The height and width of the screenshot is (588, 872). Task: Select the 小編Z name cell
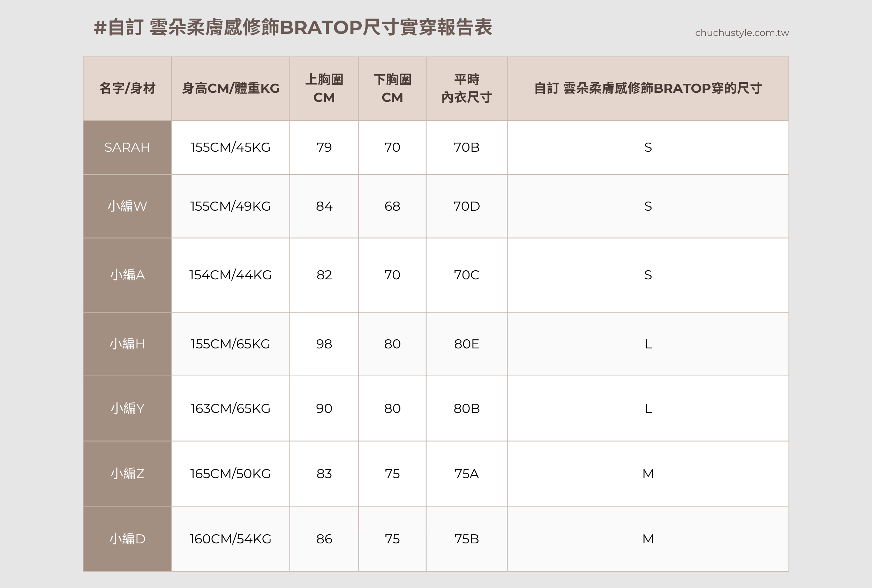pyautogui.click(x=127, y=474)
